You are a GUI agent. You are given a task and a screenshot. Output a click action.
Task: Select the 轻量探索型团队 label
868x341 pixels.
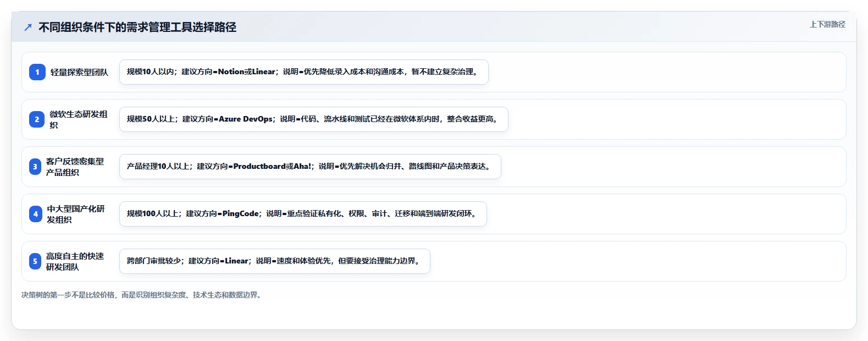(x=79, y=72)
